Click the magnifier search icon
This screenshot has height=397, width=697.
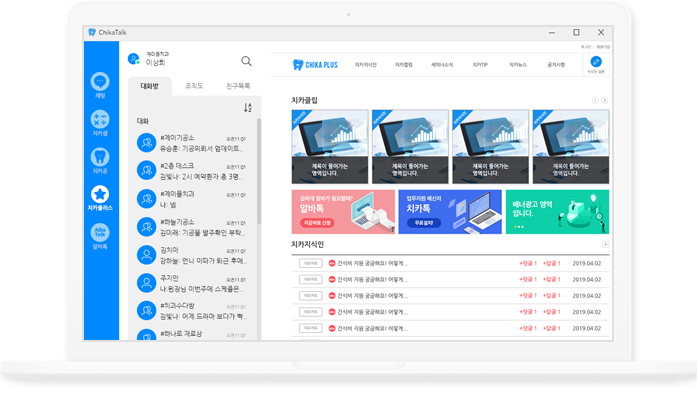pyautogui.click(x=246, y=61)
